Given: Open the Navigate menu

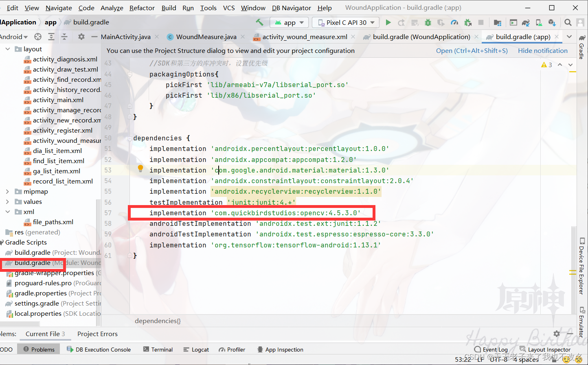Looking at the screenshot, I should (59, 8).
